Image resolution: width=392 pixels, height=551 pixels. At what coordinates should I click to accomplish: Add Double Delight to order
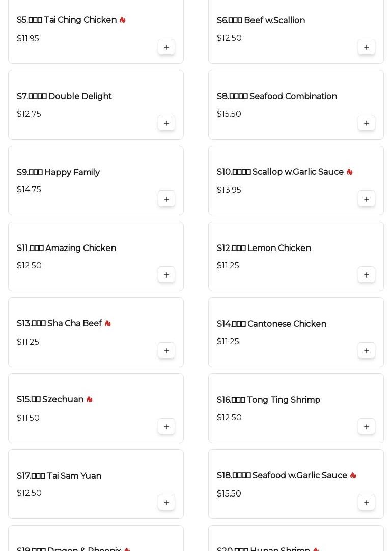pyautogui.click(x=166, y=123)
